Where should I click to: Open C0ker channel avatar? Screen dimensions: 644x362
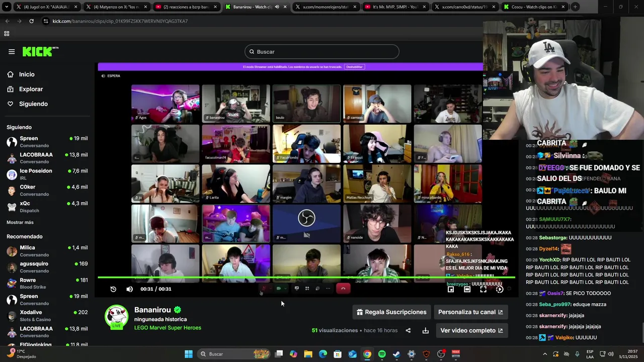coord(12,191)
